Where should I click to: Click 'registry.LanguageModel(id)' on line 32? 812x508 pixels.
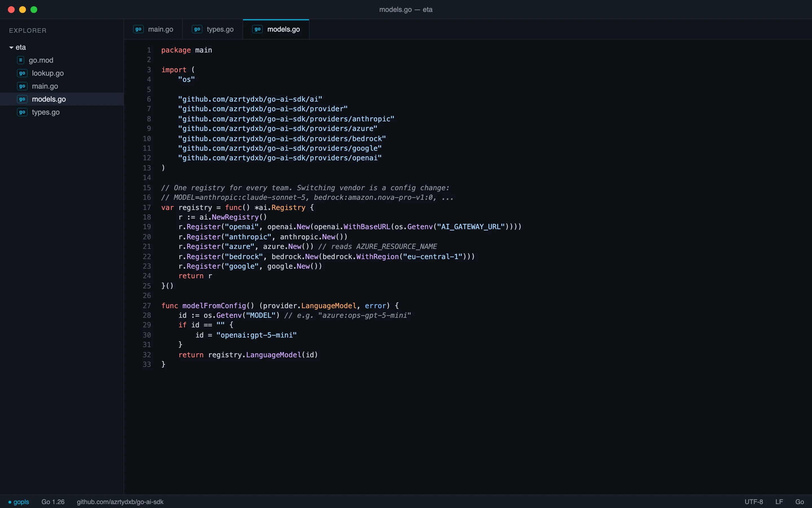tap(263, 355)
